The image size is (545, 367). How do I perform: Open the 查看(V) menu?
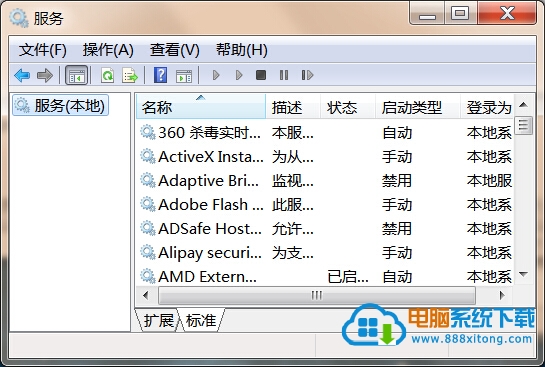click(x=174, y=50)
